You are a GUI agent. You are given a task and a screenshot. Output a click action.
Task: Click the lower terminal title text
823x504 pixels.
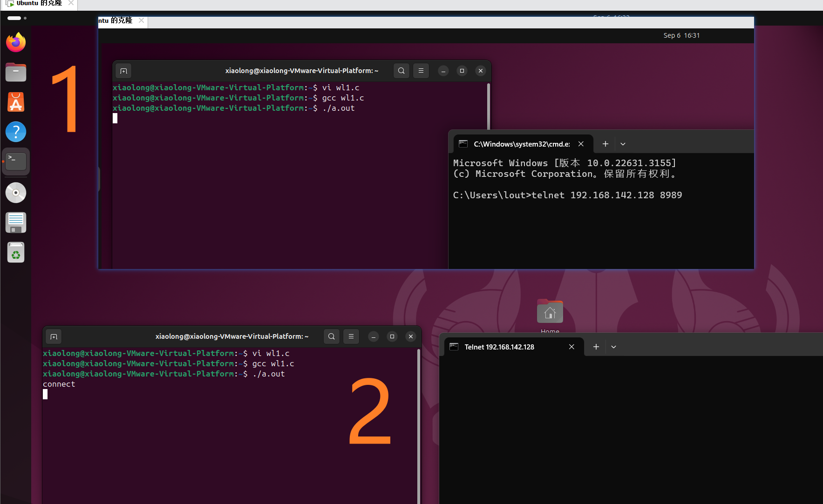coord(232,336)
